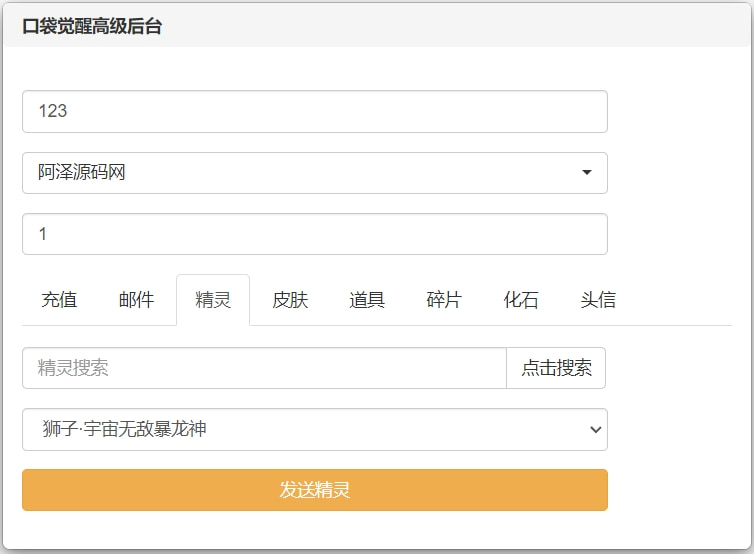Click the 口袋觉醒高级后台 panel title
This screenshot has width=754, height=554.
[92, 27]
